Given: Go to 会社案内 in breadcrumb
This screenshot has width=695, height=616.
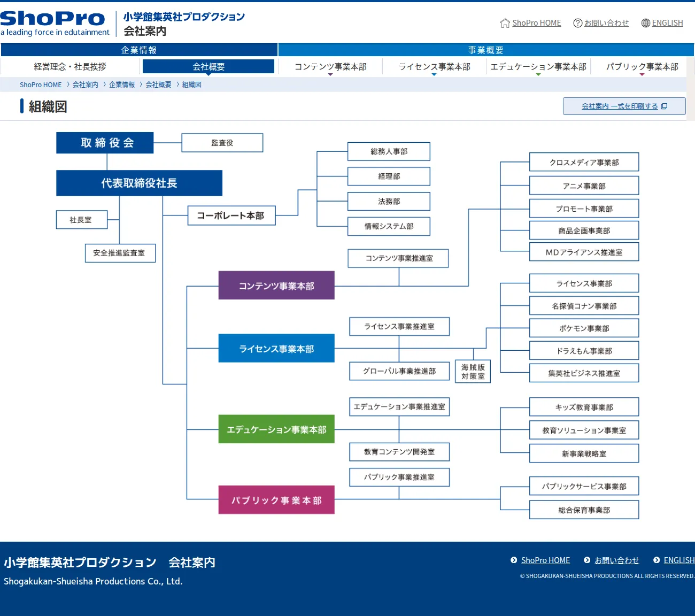Looking at the screenshot, I should click(x=86, y=84).
